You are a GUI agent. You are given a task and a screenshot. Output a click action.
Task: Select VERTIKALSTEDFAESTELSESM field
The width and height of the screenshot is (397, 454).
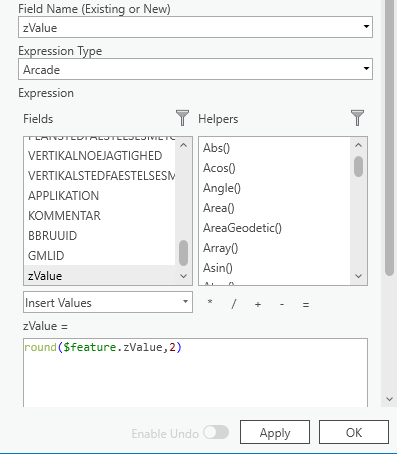100,176
